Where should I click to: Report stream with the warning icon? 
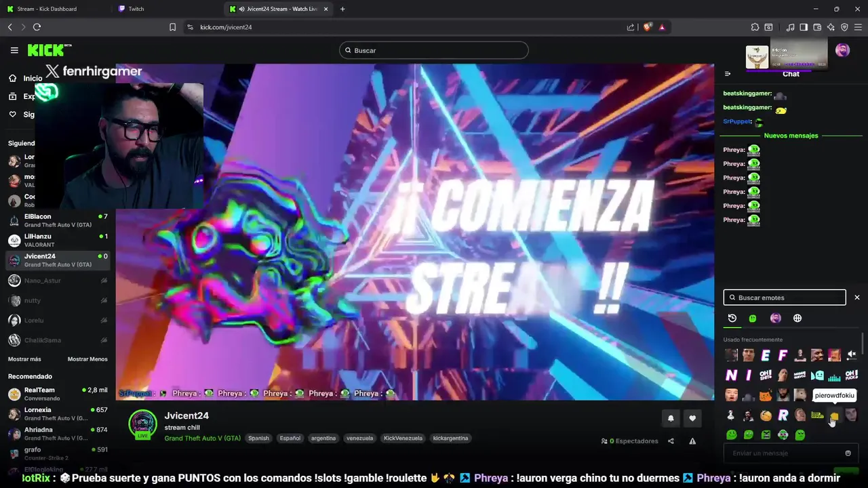pyautogui.click(x=692, y=441)
